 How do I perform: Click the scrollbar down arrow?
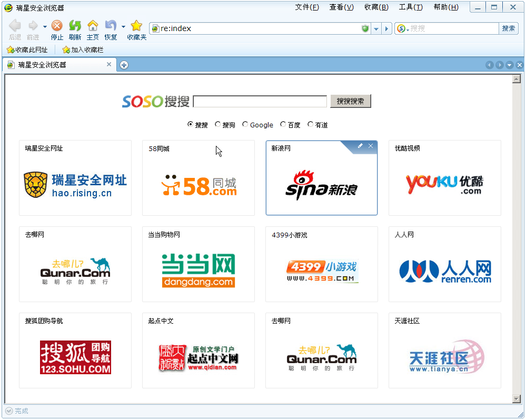(x=517, y=398)
